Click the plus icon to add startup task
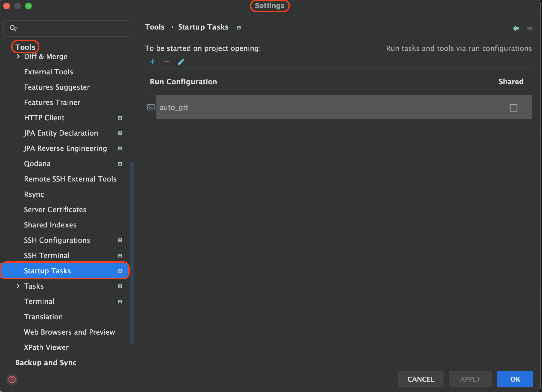The image size is (542, 392). click(153, 62)
